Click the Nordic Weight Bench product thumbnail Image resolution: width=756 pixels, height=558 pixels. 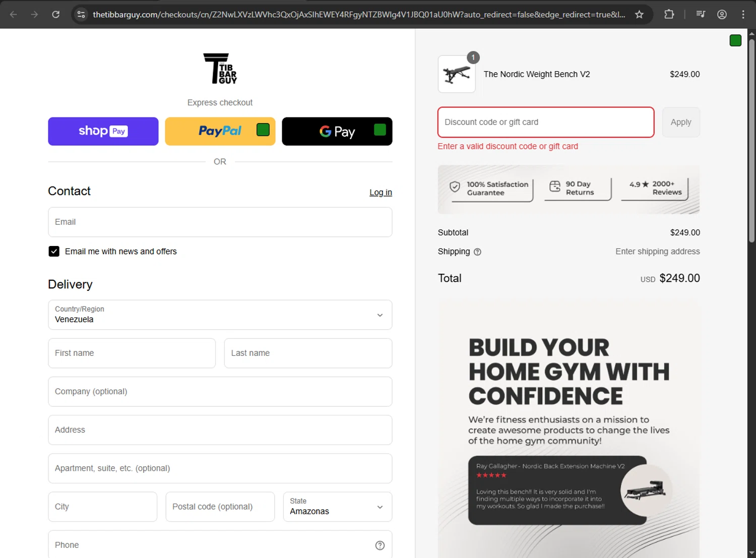pos(457,74)
